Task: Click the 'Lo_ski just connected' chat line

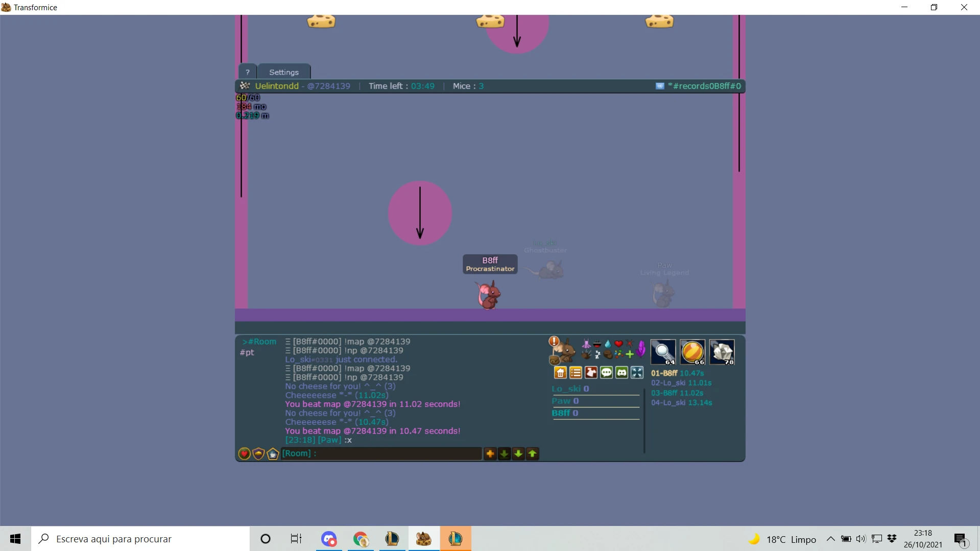Action: point(341,360)
